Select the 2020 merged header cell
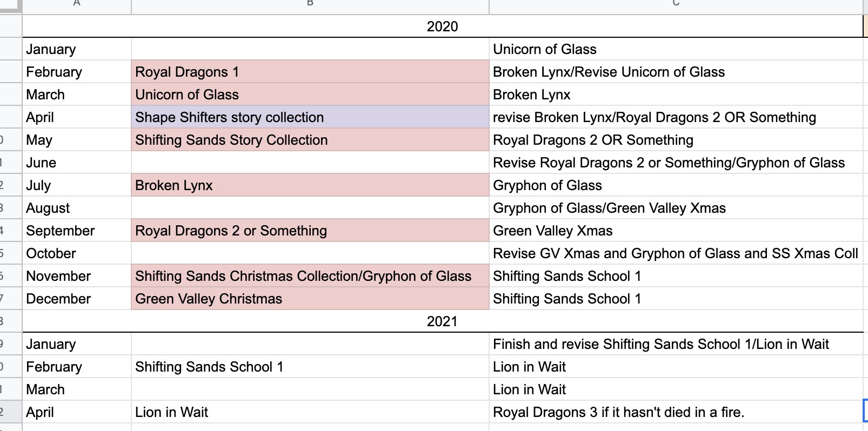Viewport: 868px width, 431px height. coord(442,26)
